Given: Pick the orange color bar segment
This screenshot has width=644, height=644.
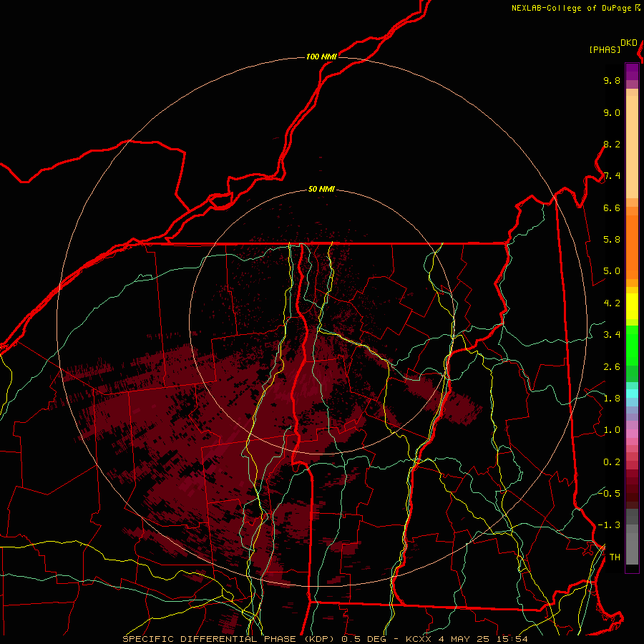Looking at the screenshot, I should (x=632, y=247).
